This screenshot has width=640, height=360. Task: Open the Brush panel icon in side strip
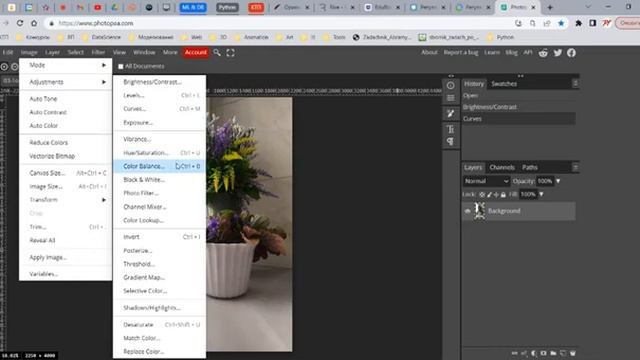[451, 113]
